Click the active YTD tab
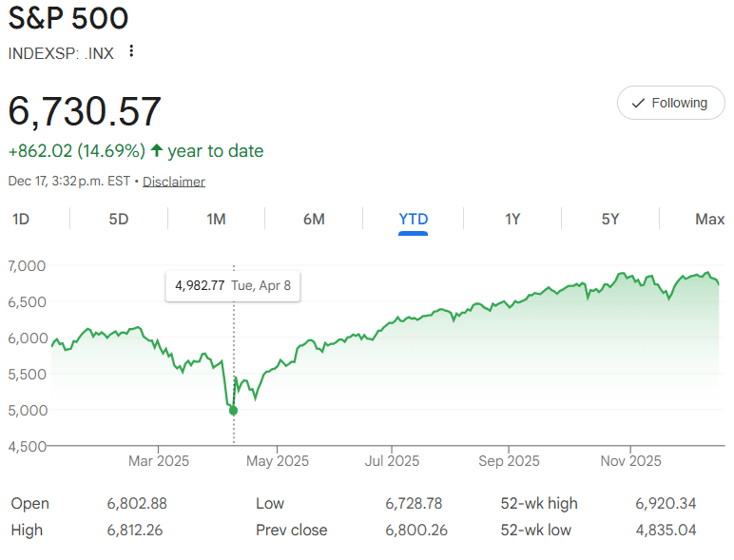The width and height of the screenshot is (734, 560). click(413, 219)
